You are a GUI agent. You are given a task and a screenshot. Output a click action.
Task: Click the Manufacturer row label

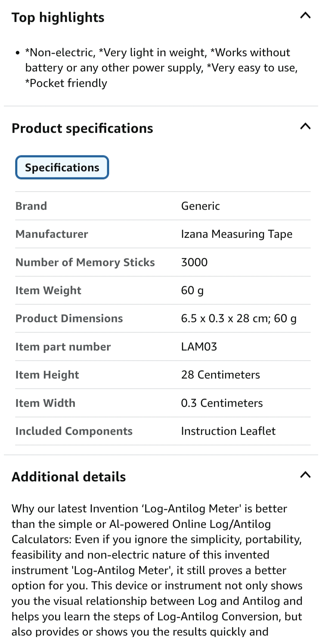pos(52,234)
